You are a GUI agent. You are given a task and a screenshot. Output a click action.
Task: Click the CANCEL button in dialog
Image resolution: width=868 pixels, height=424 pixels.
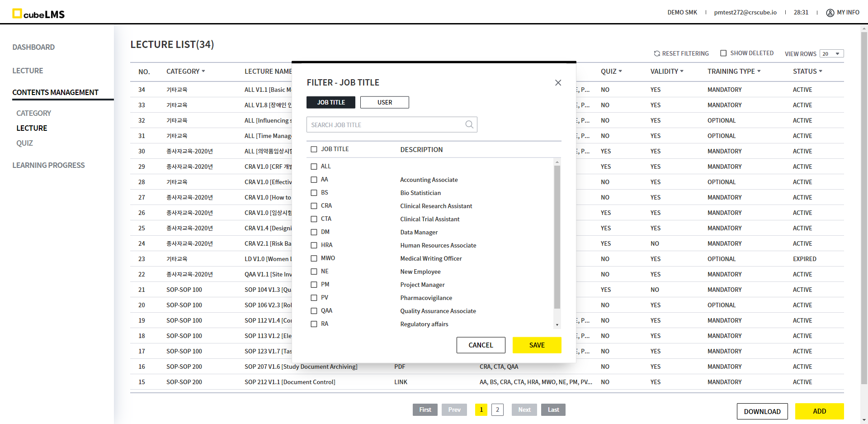tap(481, 345)
